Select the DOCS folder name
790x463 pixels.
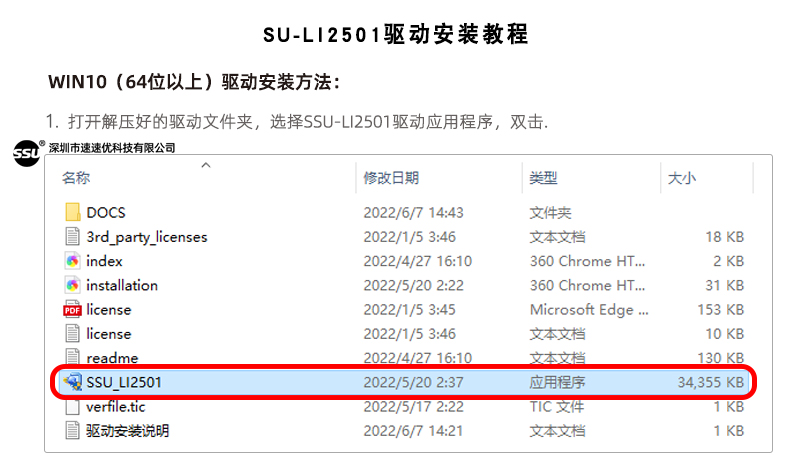coord(106,213)
